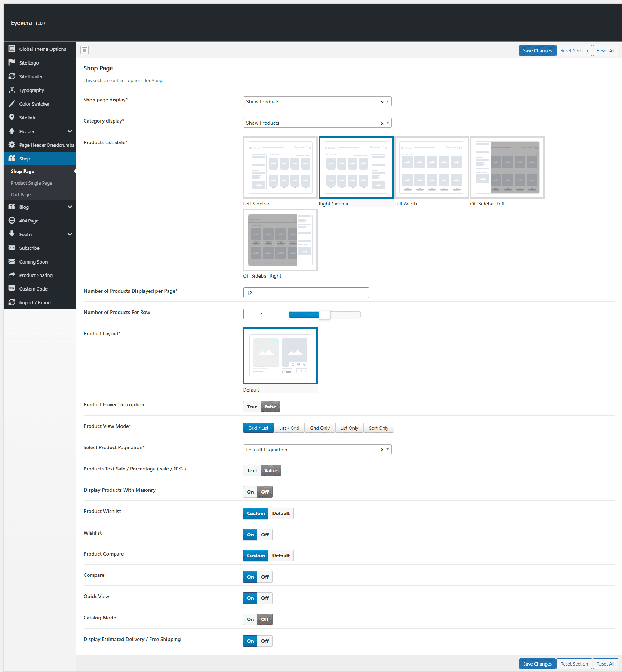
Task: Click the Site Logo flag icon
Action: (12, 62)
